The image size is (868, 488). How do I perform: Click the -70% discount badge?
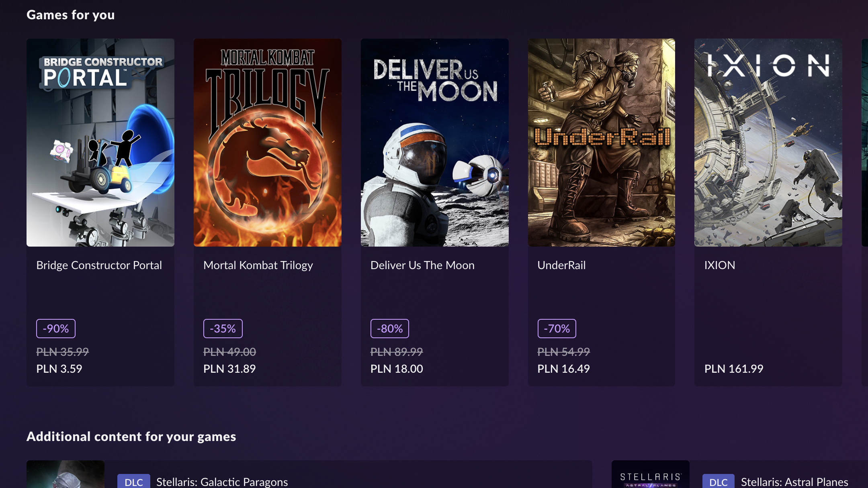[x=557, y=328]
